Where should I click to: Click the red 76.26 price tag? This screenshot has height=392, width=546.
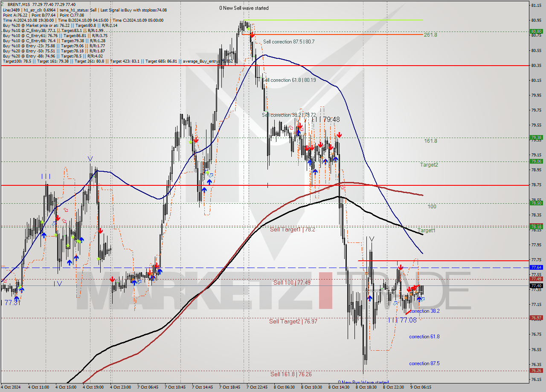pyautogui.click(x=536, y=370)
